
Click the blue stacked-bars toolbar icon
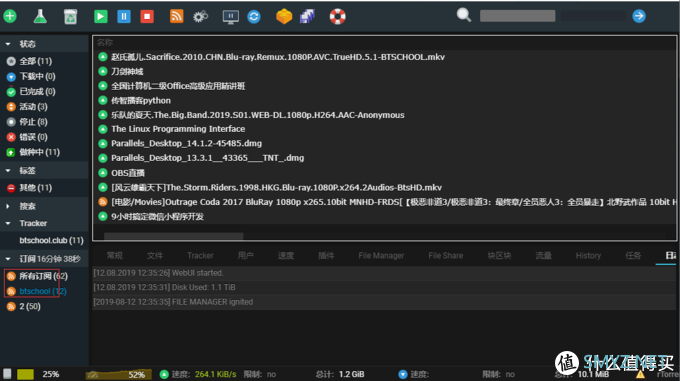click(307, 16)
